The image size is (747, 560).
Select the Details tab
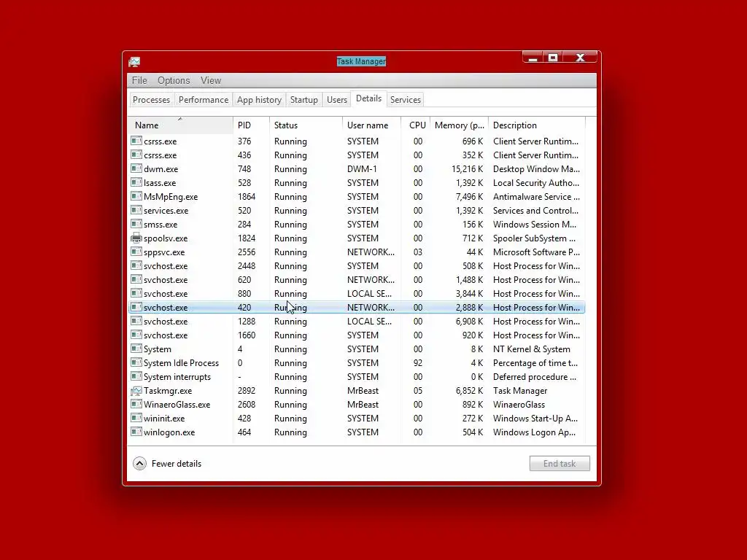(368, 98)
